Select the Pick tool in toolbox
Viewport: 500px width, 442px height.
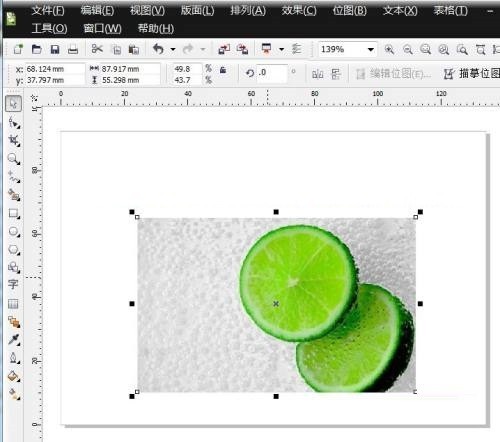coord(13,103)
